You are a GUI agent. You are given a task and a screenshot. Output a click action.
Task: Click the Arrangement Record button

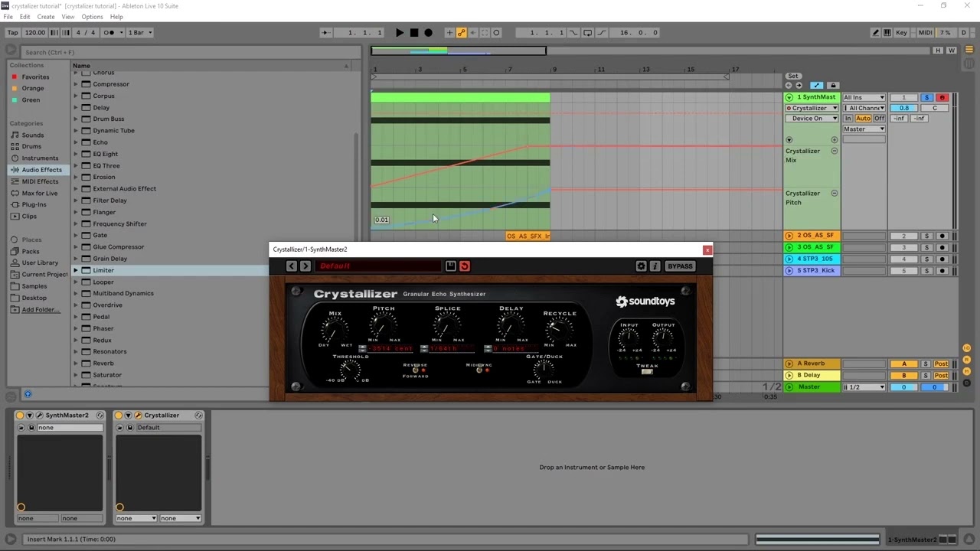point(428,32)
